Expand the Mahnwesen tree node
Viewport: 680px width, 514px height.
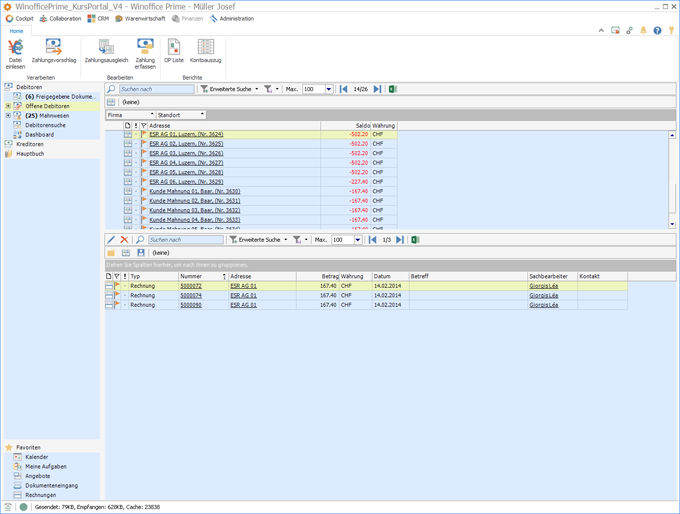(8, 115)
